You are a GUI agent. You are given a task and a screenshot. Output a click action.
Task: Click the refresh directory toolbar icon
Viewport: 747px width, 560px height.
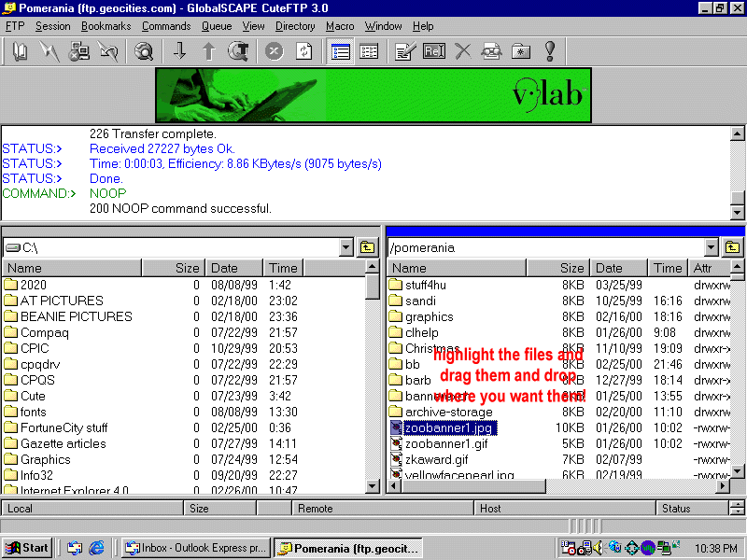point(303,51)
